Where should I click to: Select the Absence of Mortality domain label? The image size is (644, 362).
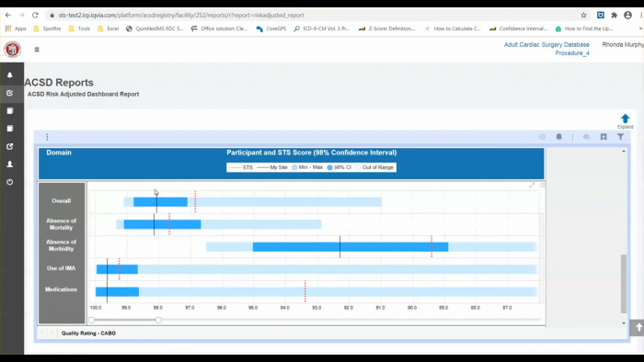pyautogui.click(x=62, y=224)
